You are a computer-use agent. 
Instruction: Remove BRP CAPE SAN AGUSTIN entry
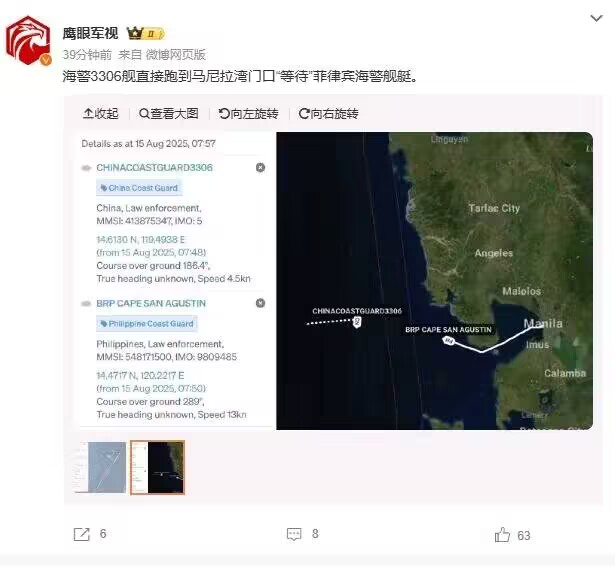[260, 303]
